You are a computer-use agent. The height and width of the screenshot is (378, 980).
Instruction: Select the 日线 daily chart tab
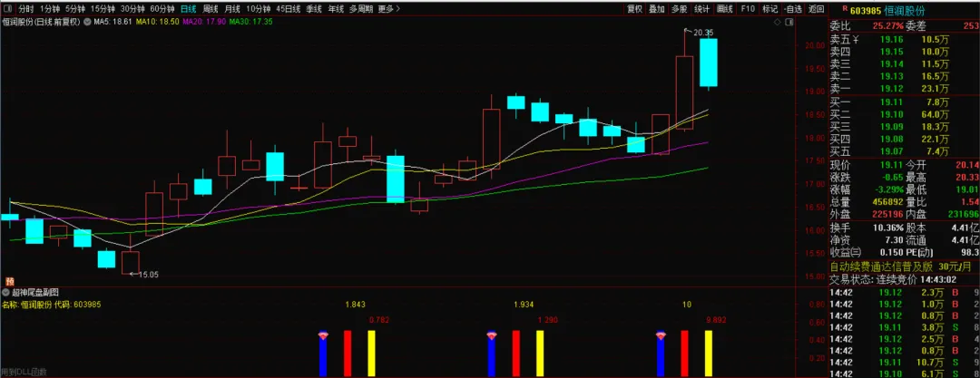pyautogui.click(x=188, y=9)
